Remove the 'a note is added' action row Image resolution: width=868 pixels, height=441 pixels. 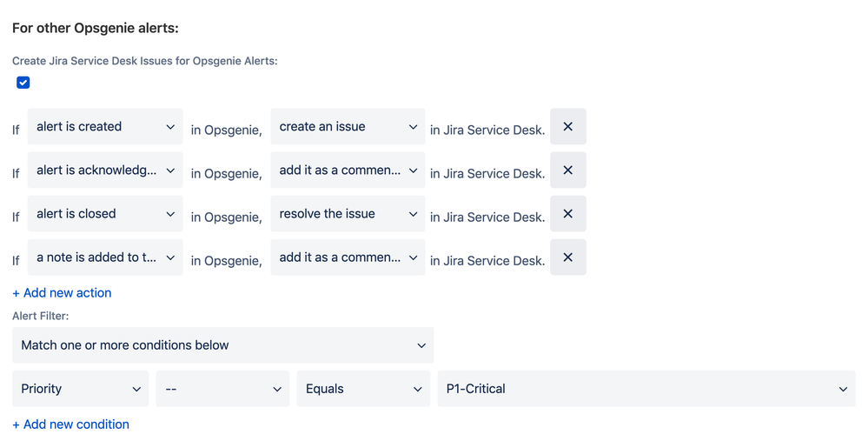[568, 257]
